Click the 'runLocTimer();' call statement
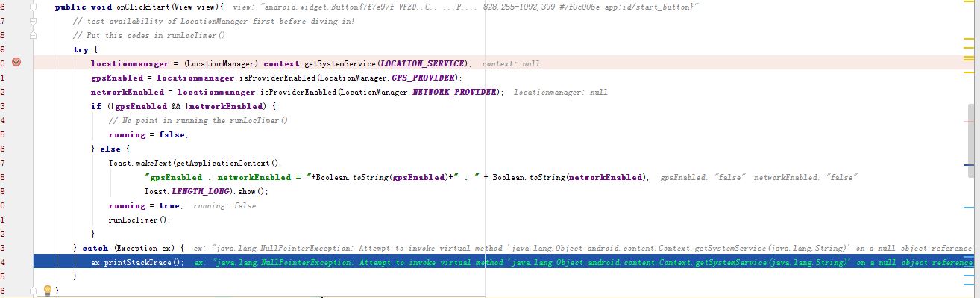The image size is (980, 298). click(x=139, y=220)
